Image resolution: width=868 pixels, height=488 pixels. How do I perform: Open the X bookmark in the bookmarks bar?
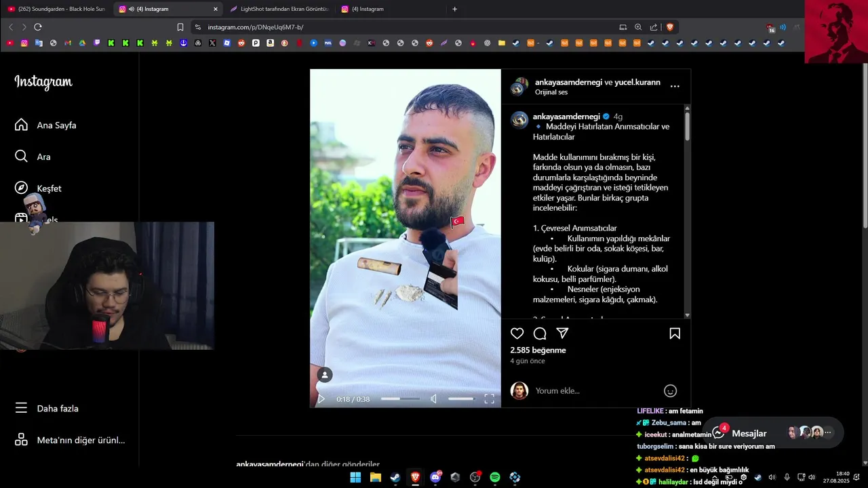pos(212,43)
